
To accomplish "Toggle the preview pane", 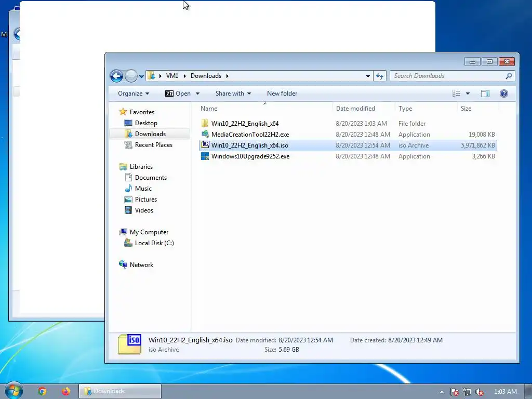I will tap(485, 94).
